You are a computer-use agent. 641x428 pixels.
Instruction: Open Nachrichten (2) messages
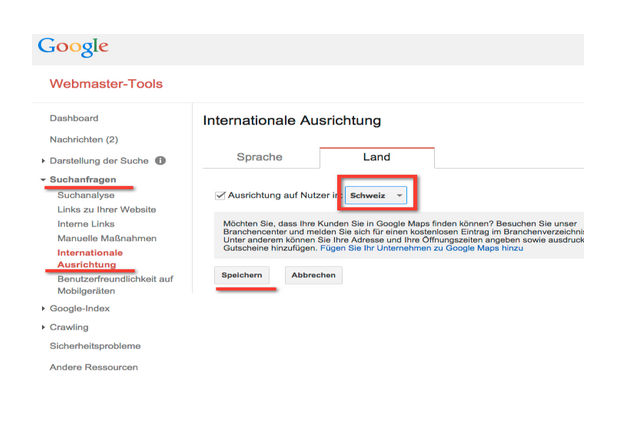[x=84, y=139]
